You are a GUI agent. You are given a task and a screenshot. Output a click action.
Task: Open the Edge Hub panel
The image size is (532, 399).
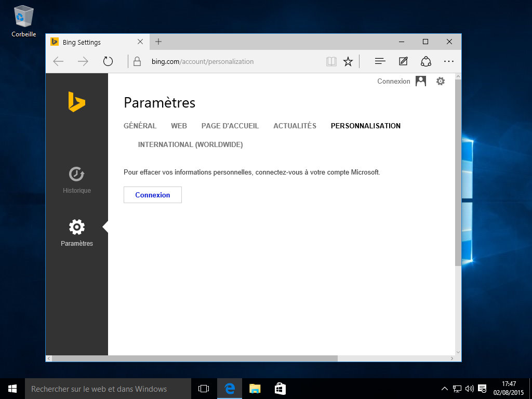click(380, 61)
